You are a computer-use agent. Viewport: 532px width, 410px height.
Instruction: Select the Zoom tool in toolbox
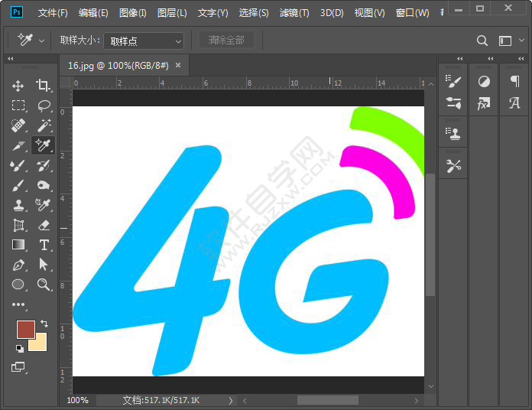tap(44, 285)
